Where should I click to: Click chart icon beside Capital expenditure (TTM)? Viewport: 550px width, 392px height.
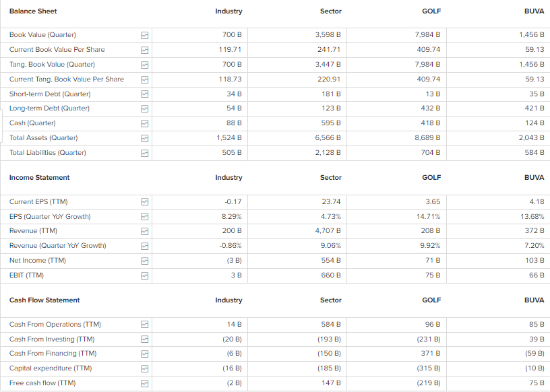144,368
